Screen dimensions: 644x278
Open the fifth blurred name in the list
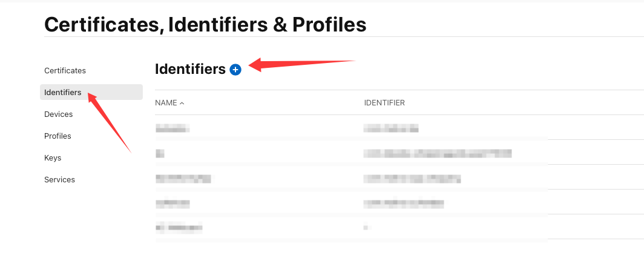point(179,228)
